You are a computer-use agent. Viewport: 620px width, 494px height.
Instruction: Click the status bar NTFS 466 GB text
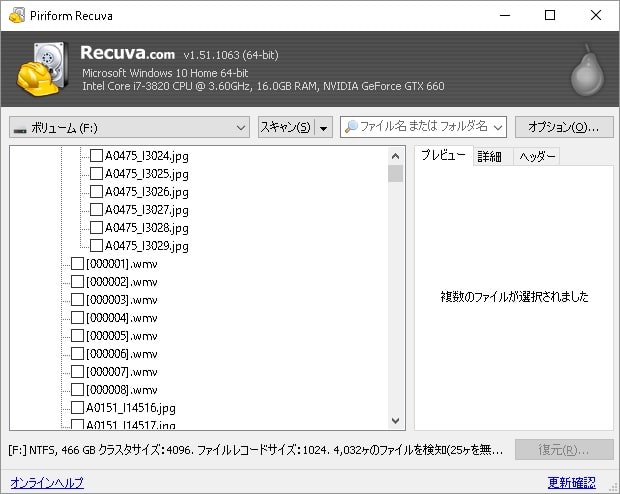[255, 450]
